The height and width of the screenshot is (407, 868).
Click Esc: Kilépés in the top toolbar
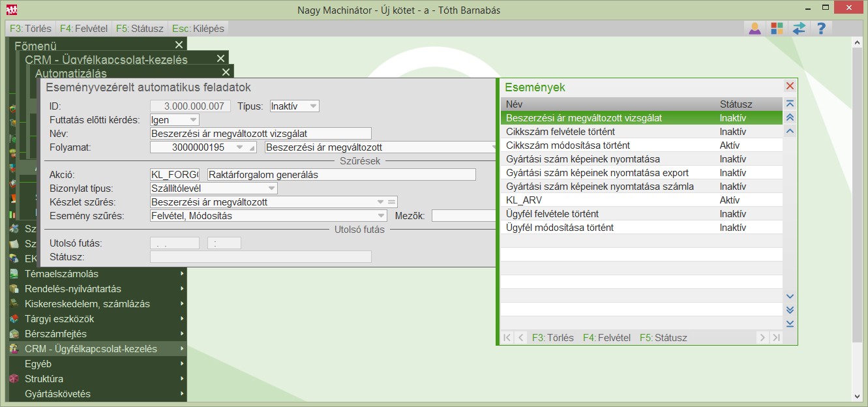pyautogui.click(x=198, y=29)
